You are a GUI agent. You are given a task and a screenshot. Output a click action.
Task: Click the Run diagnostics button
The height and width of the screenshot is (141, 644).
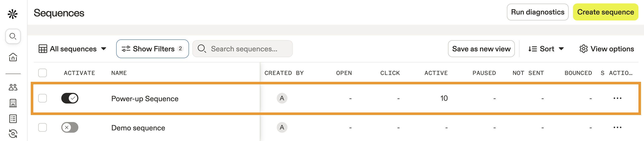click(x=537, y=12)
